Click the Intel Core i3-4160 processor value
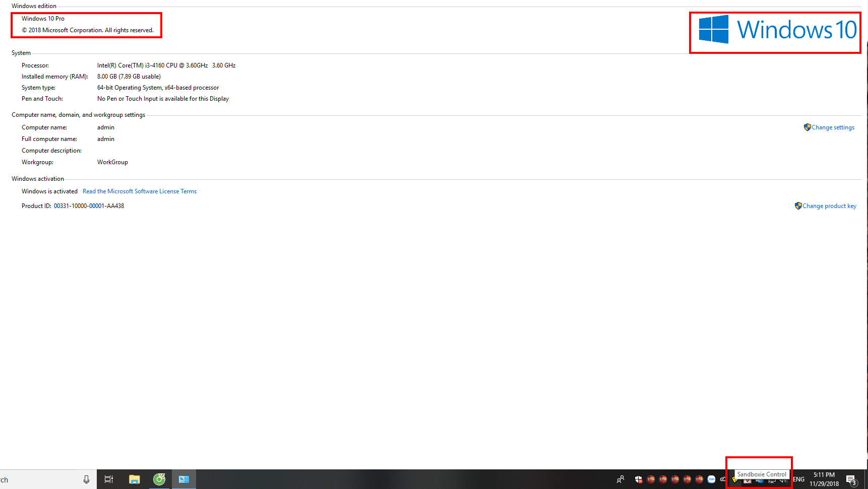The height and width of the screenshot is (489, 868). tap(166, 65)
